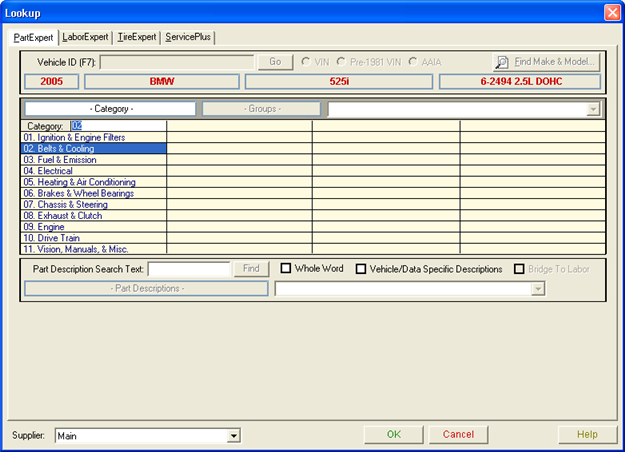Screen dimensions: 625x452
Task: Select the Exhaust & Clutch category
Action: [x=93, y=215]
